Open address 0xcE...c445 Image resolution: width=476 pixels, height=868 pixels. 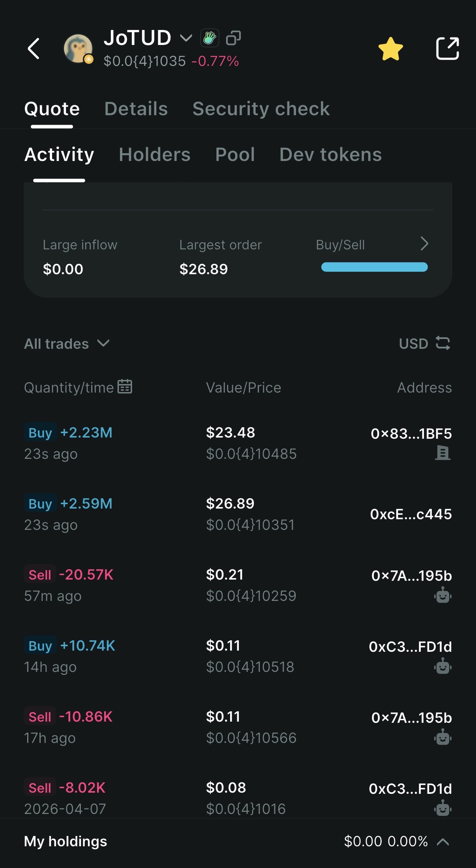(x=410, y=514)
